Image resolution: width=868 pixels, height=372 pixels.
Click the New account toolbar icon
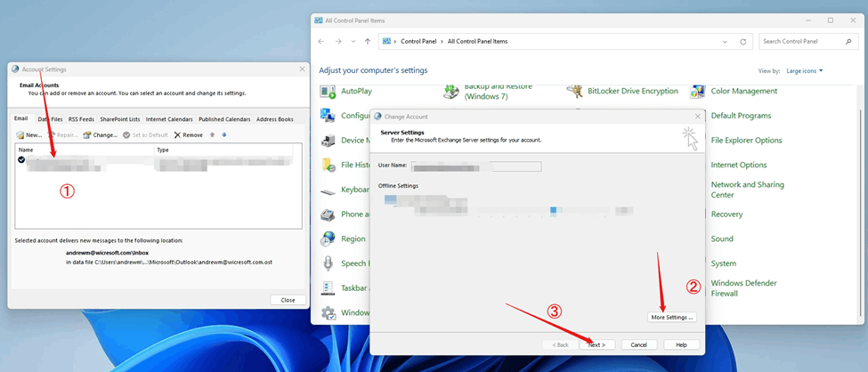(x=29, y=135)
